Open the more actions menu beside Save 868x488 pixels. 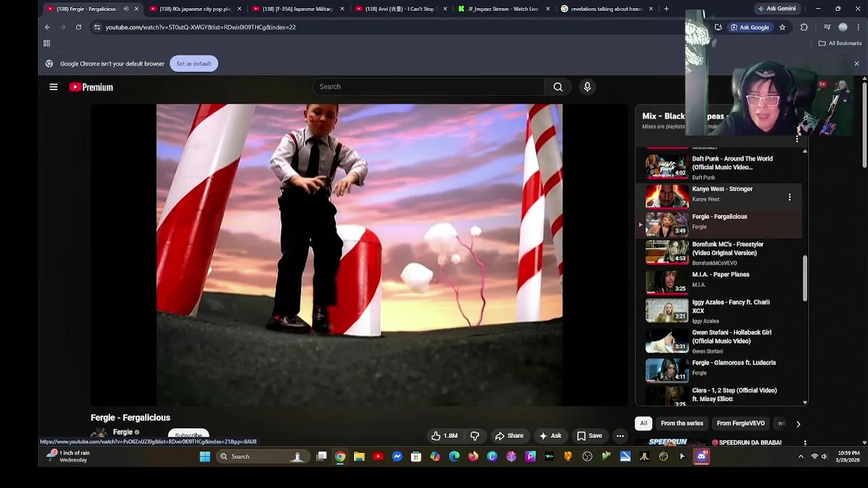pos(620,436)
